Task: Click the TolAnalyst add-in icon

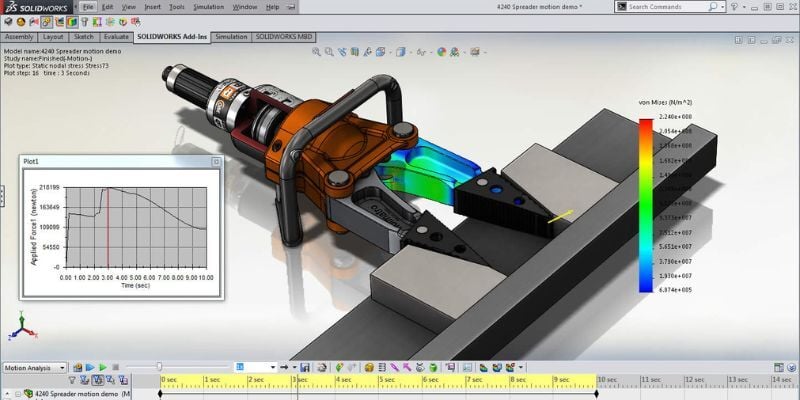Action: [x=97, y=22]
